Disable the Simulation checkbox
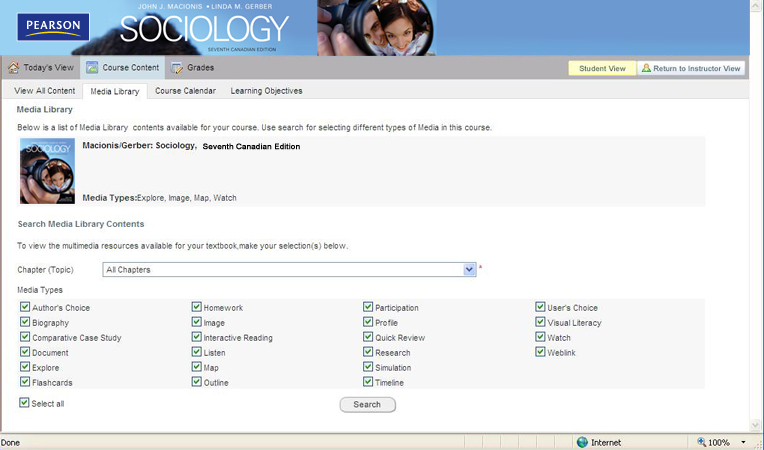The height and width of the screenshot is (450, 764). (x=368, y=367)
